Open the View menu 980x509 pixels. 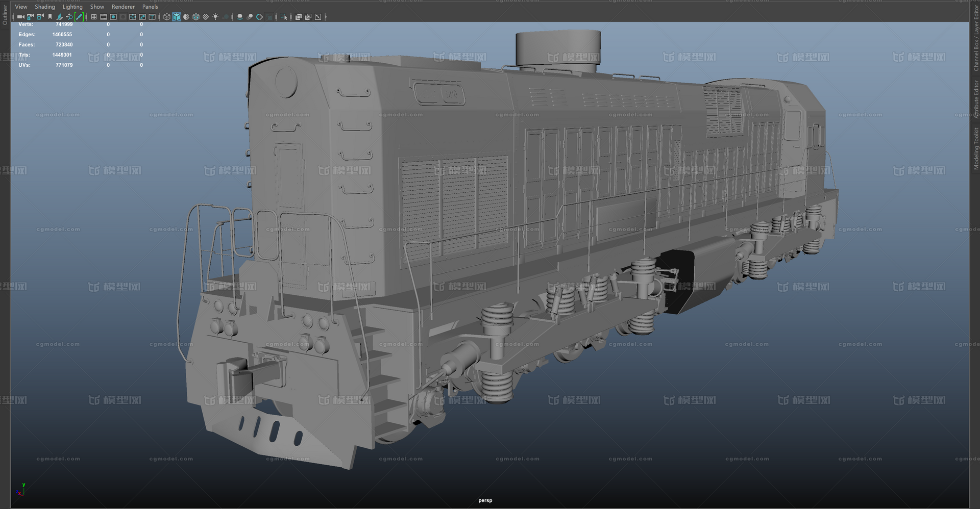pos(21,7)
